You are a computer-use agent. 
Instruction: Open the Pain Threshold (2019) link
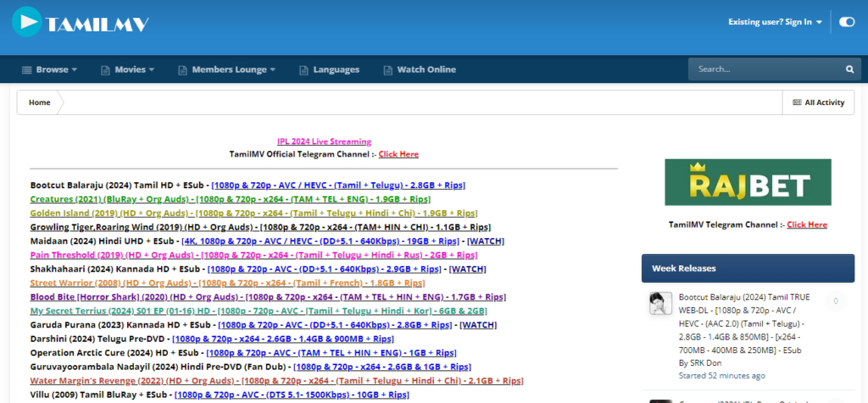click(x=253, y=255)
